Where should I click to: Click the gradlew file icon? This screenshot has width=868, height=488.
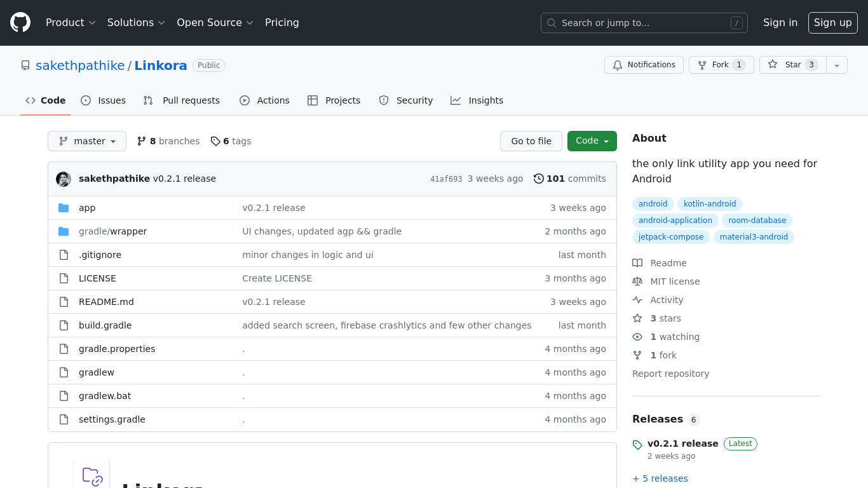(x=64, y=372)
